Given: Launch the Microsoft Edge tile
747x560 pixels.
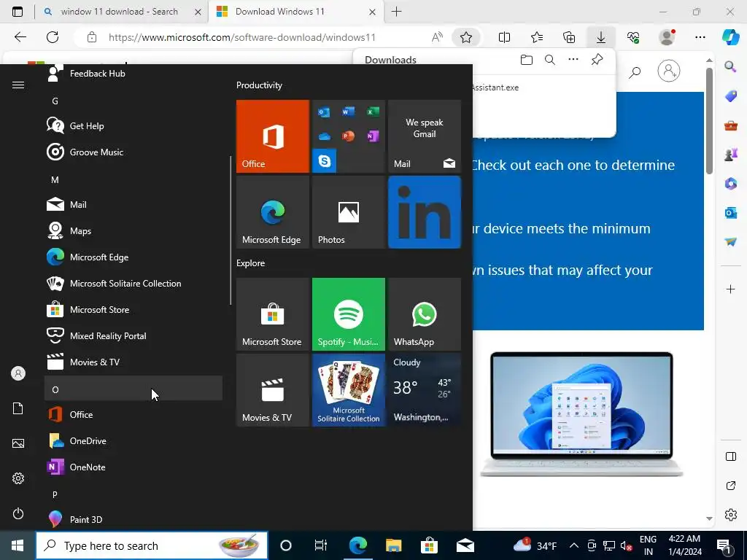Looking at the screenshot, I should pos(273,212).
